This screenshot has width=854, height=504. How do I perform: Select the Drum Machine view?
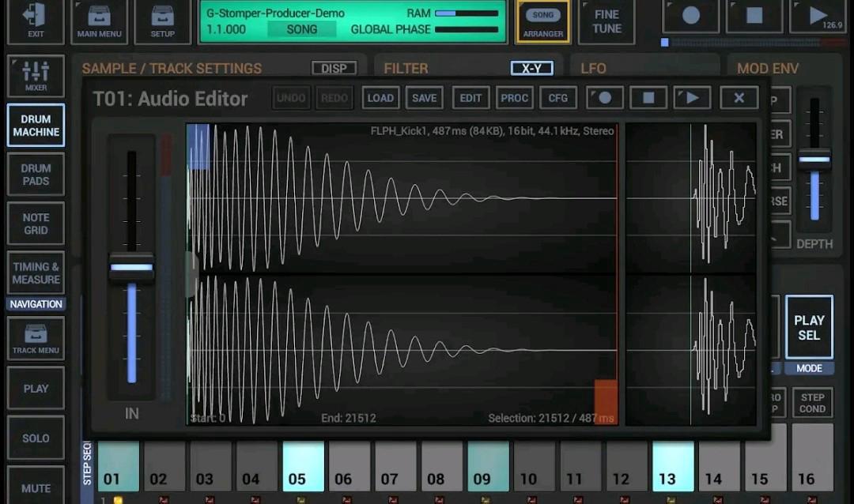[x=36, y=125]
